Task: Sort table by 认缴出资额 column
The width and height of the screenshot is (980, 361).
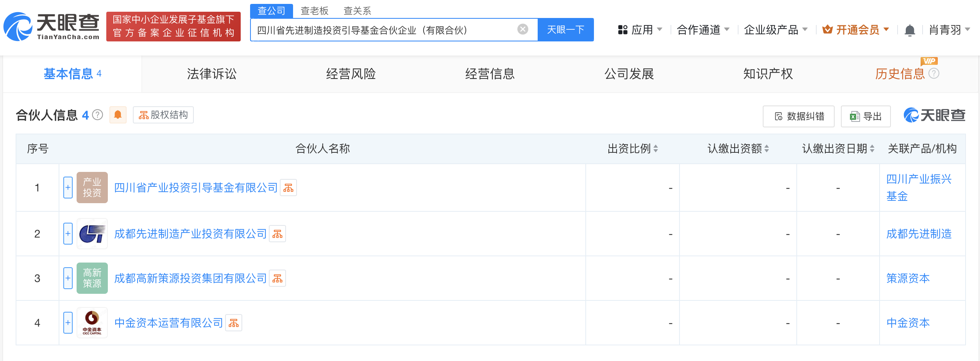Action: pos(767,149)
